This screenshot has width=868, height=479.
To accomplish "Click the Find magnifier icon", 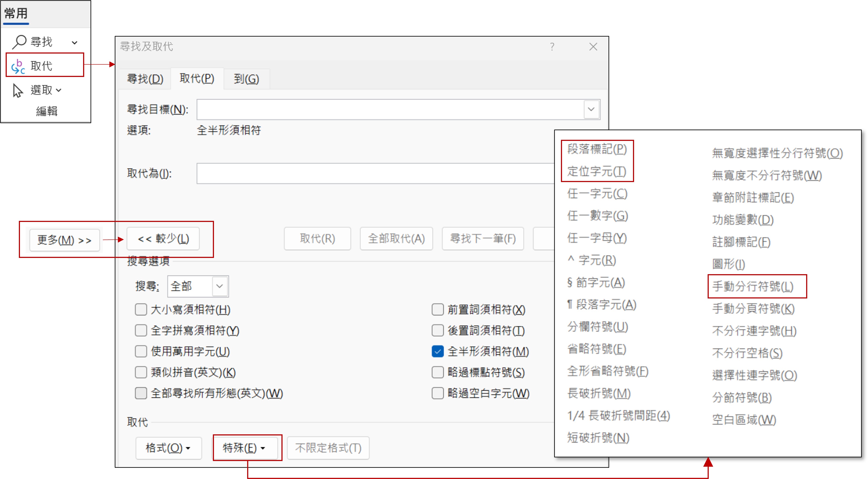I will [19, 42].
